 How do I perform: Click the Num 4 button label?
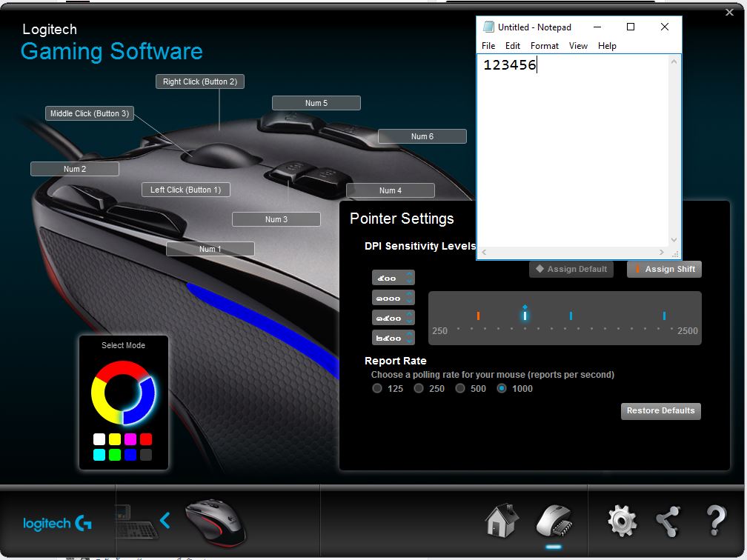click(x=390, y=190)
